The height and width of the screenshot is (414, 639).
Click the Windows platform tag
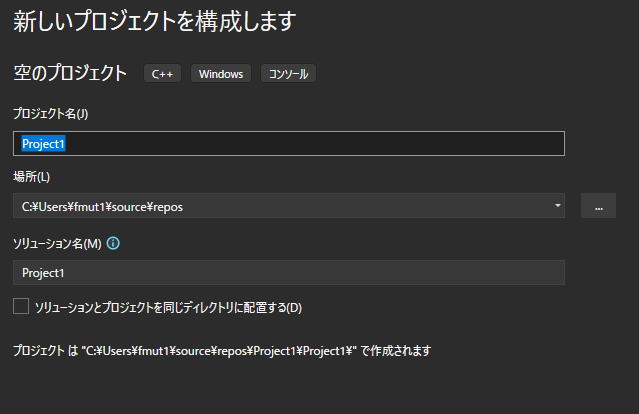[x=221, y=74]
